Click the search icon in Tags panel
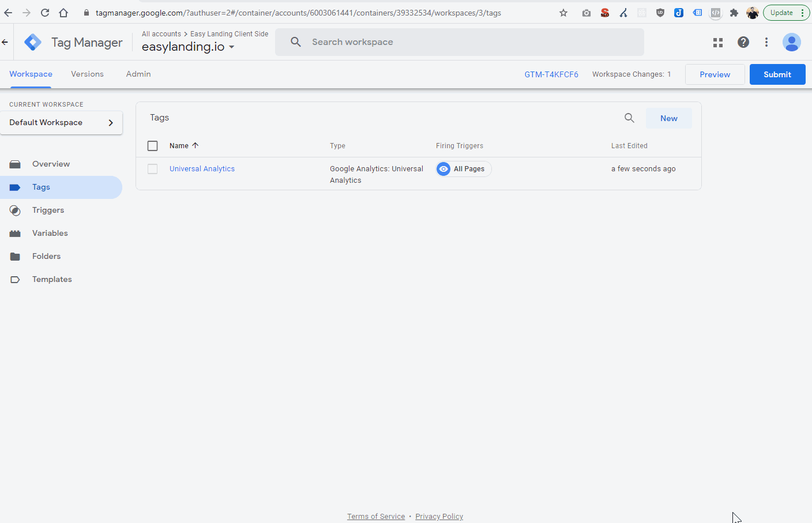The image size is (812, 523). [629, 118]
